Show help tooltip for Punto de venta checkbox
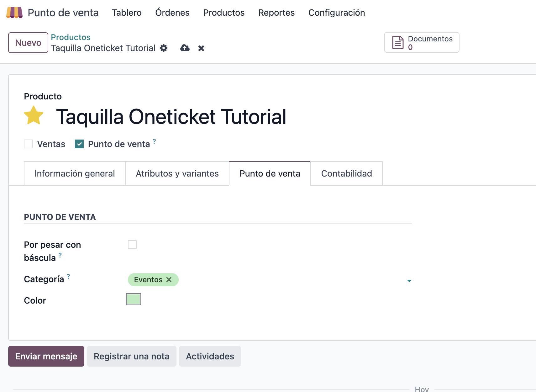The height and width of the screenshot is (392, 536). pos(154,141)
